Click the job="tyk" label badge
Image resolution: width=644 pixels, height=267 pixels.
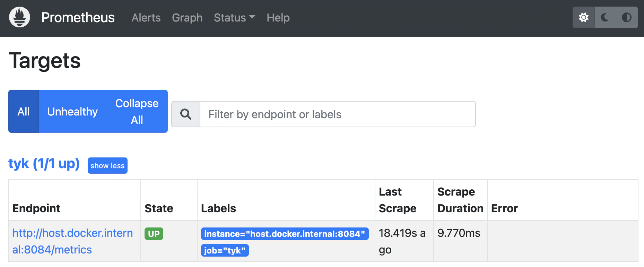(225, 250)
